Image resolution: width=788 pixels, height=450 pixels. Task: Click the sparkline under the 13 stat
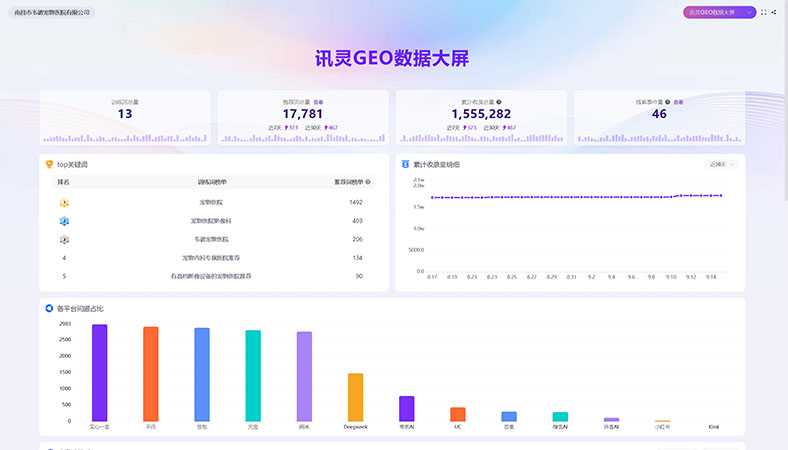[x=125, y=138]
